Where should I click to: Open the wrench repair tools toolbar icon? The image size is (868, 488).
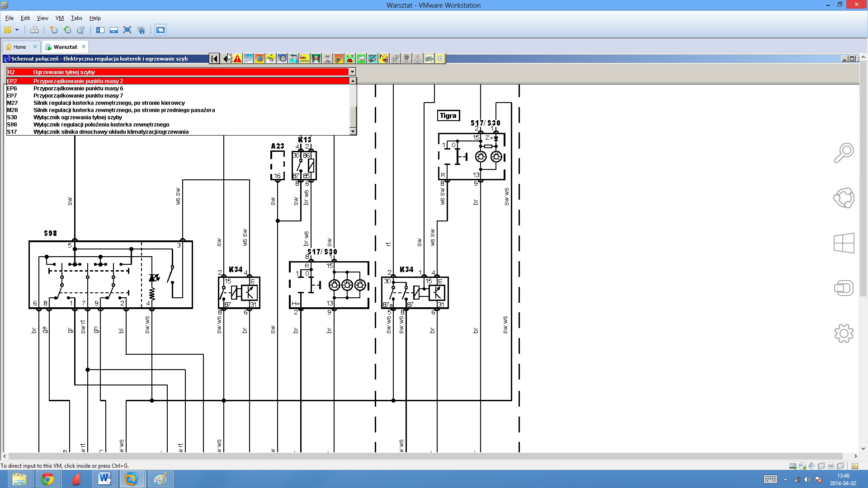248,58
